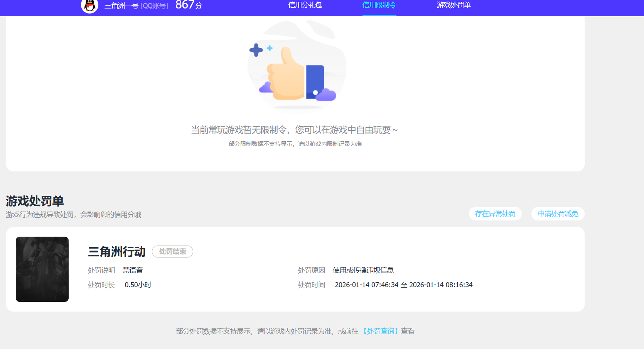Click the 存在异常处罚 button
This screenshot has height=349, width=644.
click(x=495, y=214)
